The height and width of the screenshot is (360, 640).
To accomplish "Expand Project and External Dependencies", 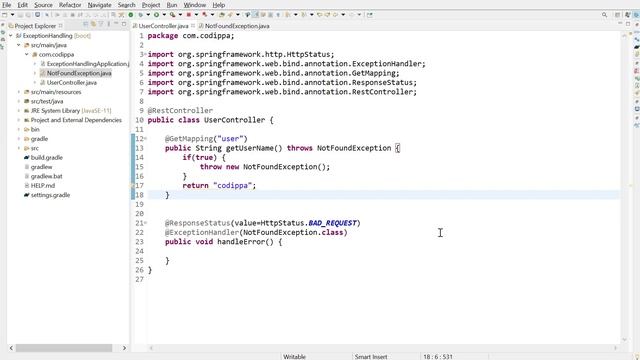I will point(19,120).
